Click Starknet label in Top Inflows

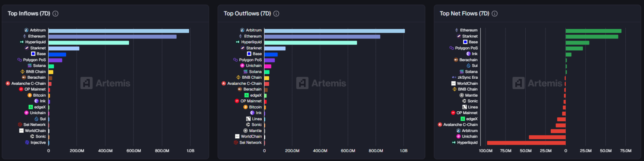pyautogui.click(x=38, y=48)
